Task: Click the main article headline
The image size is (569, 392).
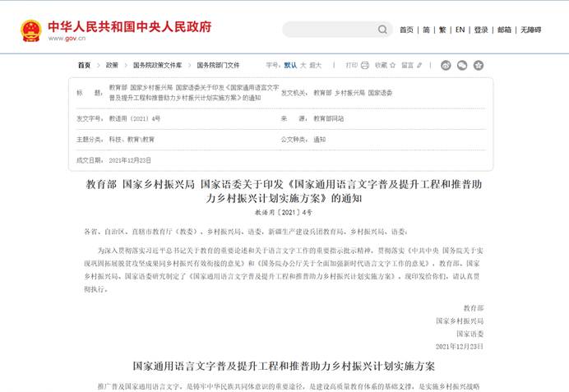Action: coord(284,191)
